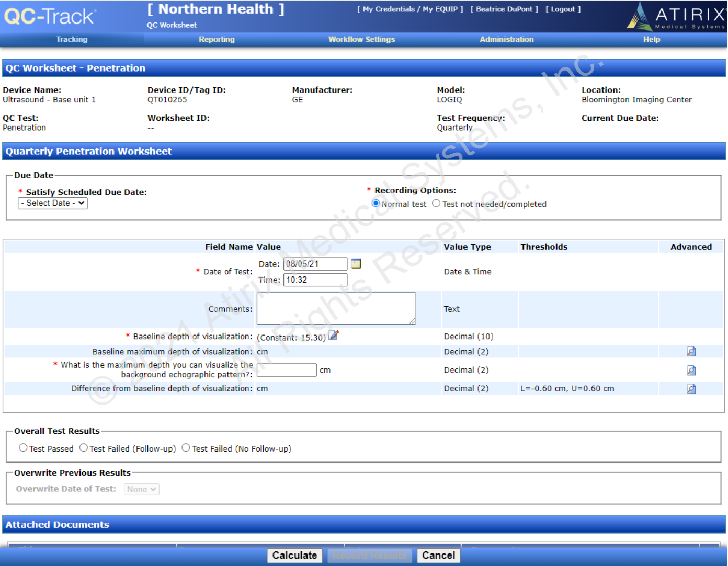Image resolution: width=728 pixels, height=566 pixels.
Task: Click the maximum depth cm input field
Action: tap(287, 370)
